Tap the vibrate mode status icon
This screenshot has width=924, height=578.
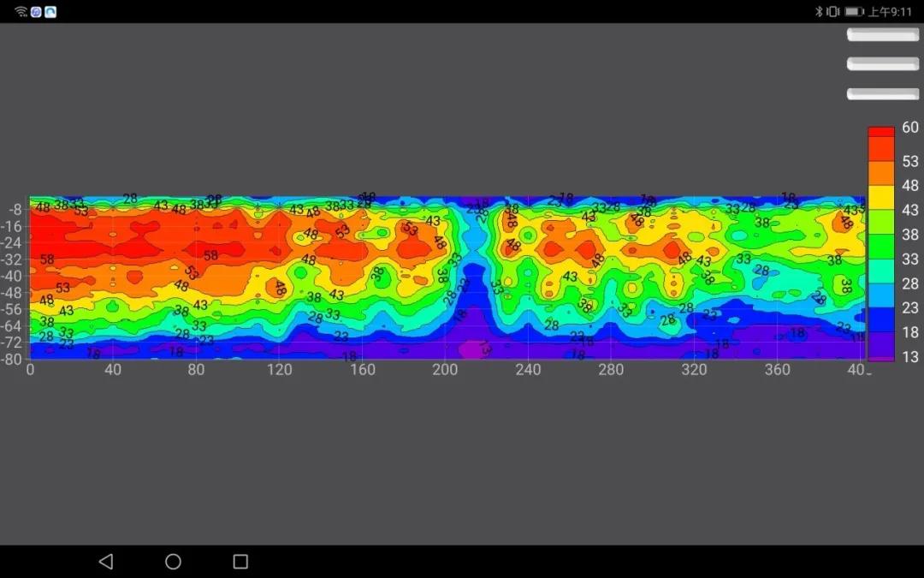pos(832,12)
